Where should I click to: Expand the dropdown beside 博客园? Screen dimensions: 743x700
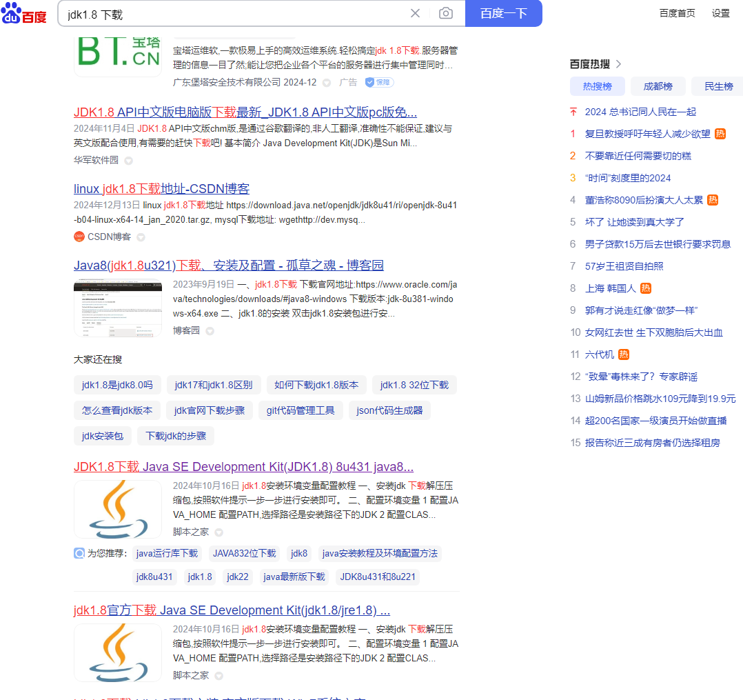(210, 331)
